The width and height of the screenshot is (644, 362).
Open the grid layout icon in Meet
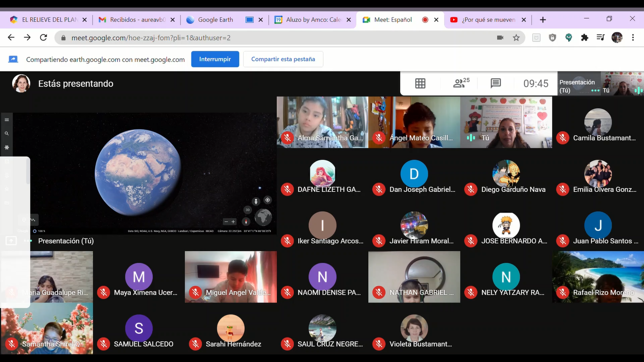pos(420,83)
